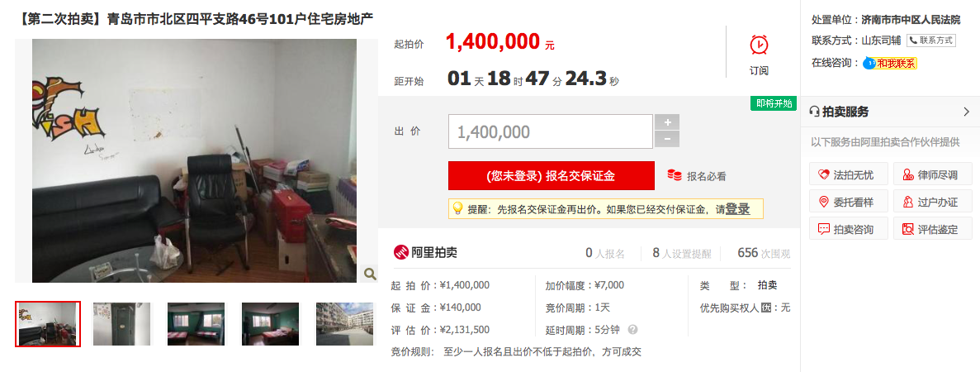980x372 pixels.
Task: Select the second green door thumbnail
Action: pos(122,324)
